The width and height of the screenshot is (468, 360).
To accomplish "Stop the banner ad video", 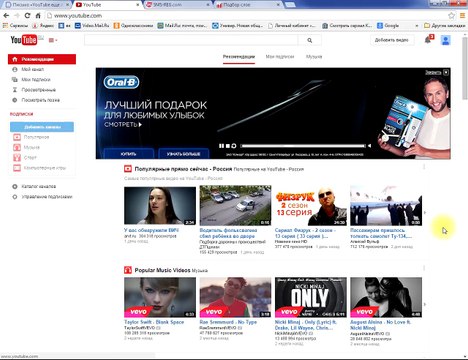I will pyautogui.click(x=228, y=146).
